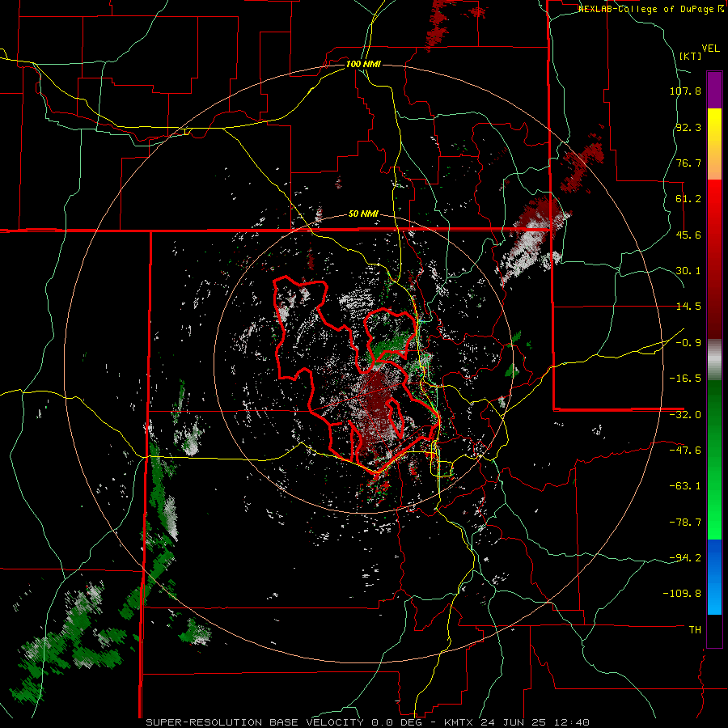The height and width of the screenshot is (728, 728).
Task: Pick the gray segment of the color bar
Action: (714, 360)
